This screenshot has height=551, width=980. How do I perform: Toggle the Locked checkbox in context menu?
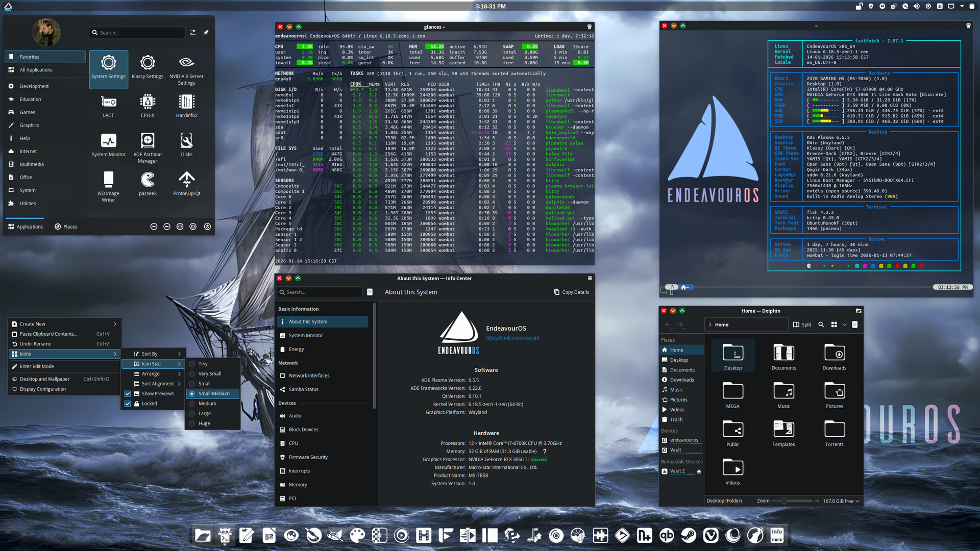coord(128,404)
